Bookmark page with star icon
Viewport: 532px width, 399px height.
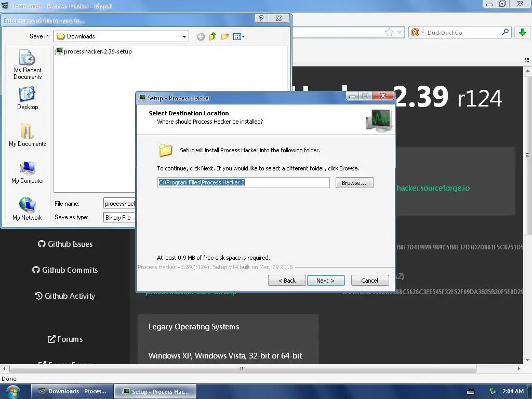389,32
